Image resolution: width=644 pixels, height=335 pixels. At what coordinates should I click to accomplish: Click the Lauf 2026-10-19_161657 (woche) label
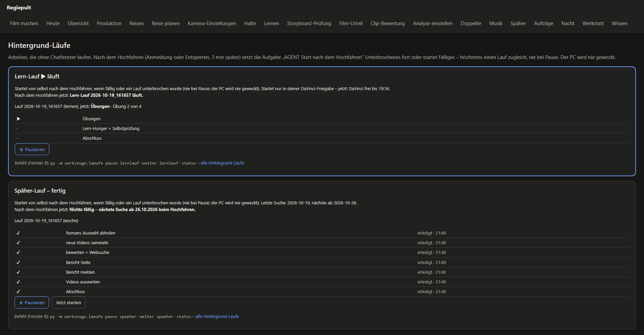click(x=46, y=221)
